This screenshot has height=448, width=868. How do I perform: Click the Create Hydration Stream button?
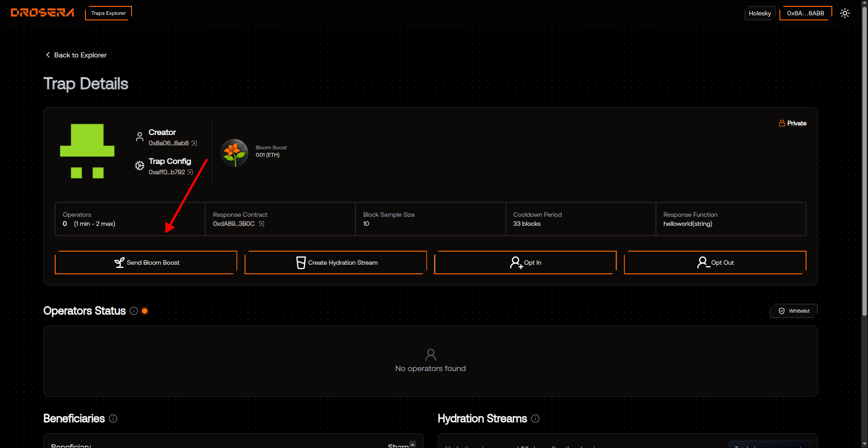coord(335,262)
